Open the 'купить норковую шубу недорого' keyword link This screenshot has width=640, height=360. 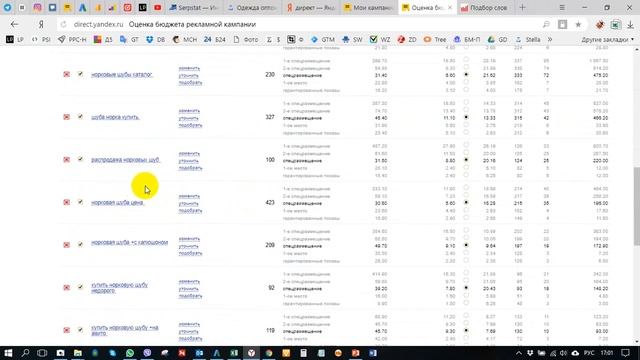tap(119, 288)
